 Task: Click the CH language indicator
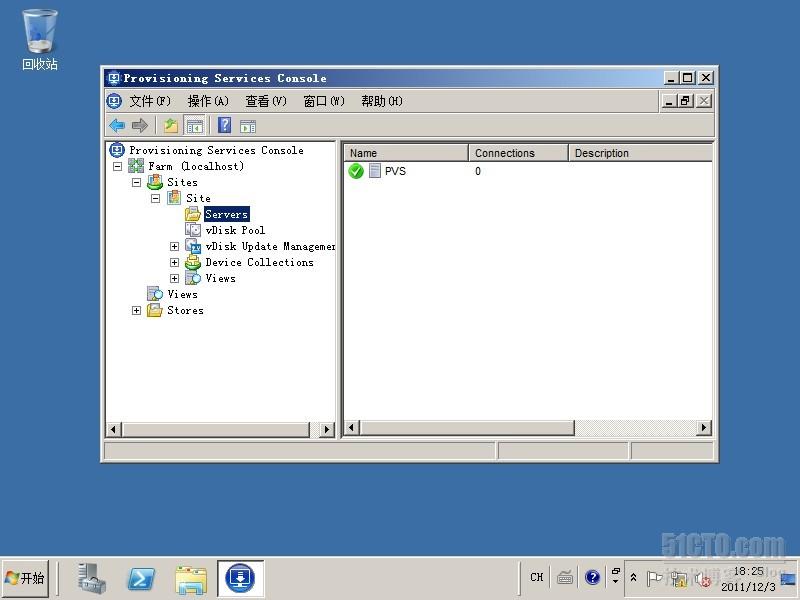[x=536, y=577]
